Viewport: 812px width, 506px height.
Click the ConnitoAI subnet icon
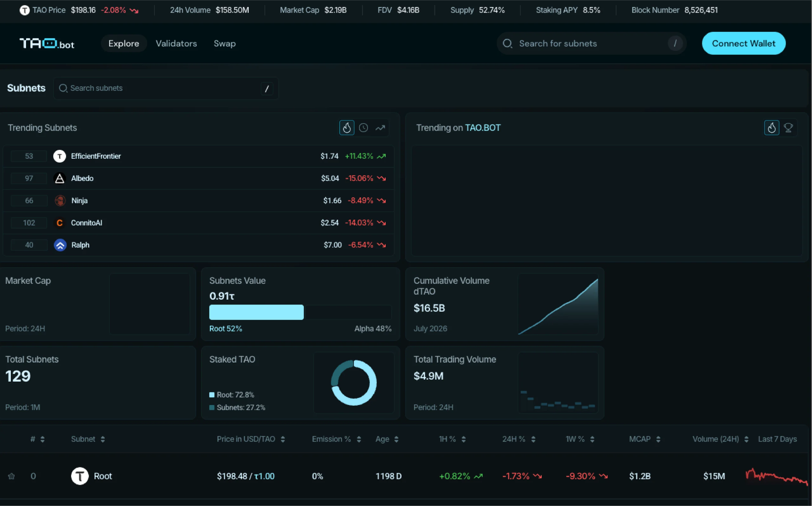pos(60,223)
